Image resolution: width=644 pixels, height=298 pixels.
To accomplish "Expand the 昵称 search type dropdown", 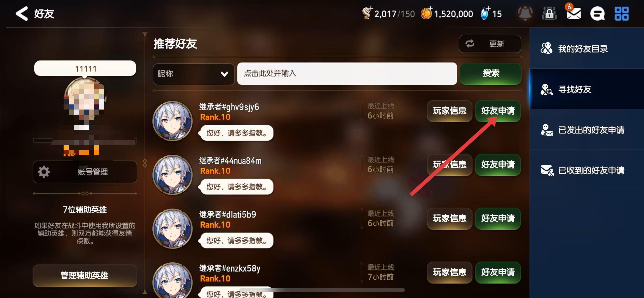I will (x=193, y=74).
